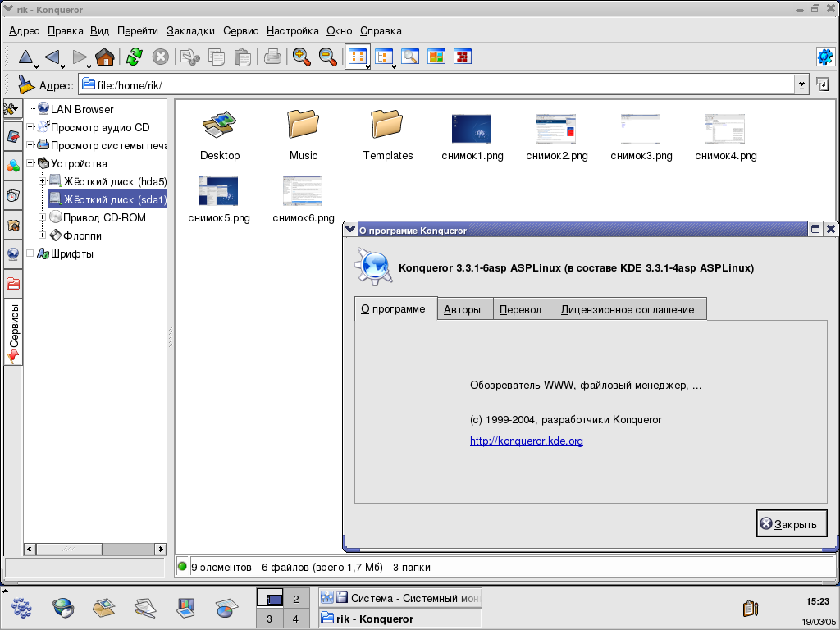Click the sidebar horizontal scrollbar left arrow
840x630 pixels.
[x=30, y=549]
